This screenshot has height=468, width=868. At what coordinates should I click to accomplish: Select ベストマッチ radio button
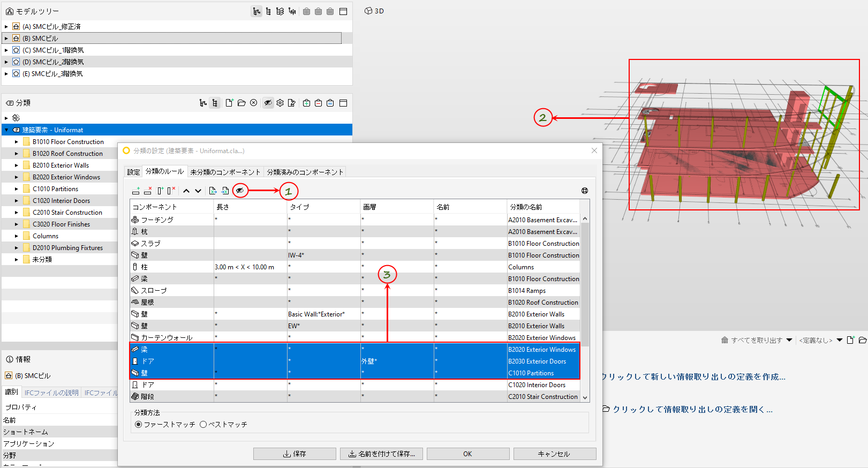pyautogui.click(x=203, y=425)
